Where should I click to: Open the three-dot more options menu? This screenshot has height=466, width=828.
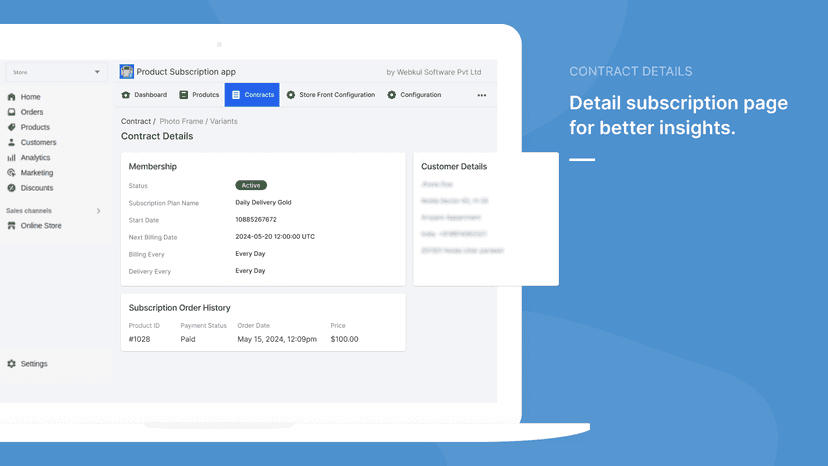482,95
